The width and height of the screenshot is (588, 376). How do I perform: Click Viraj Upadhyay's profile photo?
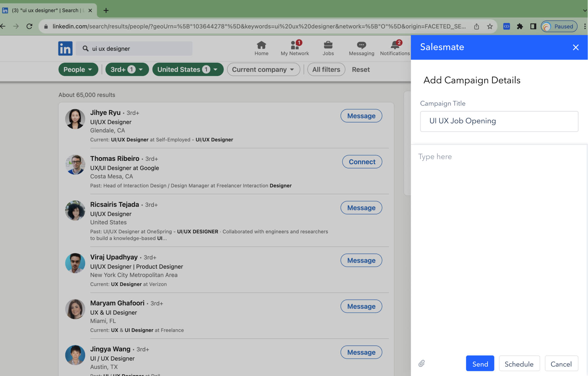75,263
